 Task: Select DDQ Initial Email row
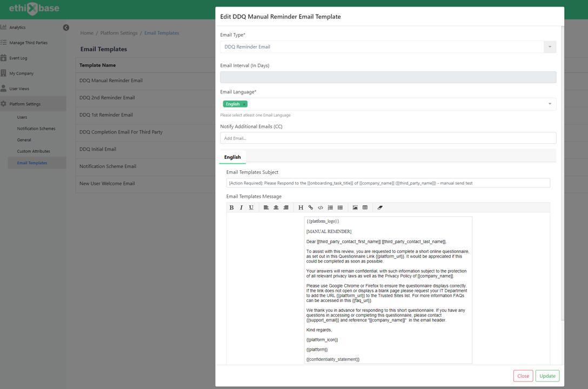point(145,149)
